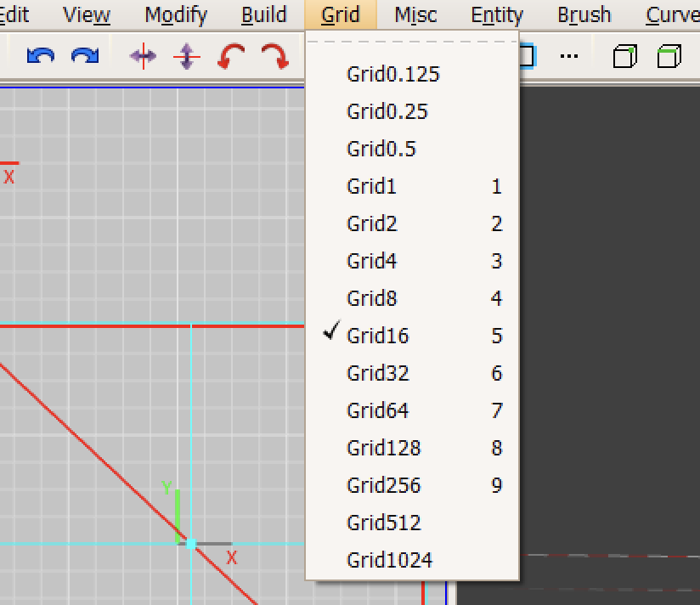Screen dimensions: 700x605
Task: Select the Grid1024 option
Action: click(412, 560)
